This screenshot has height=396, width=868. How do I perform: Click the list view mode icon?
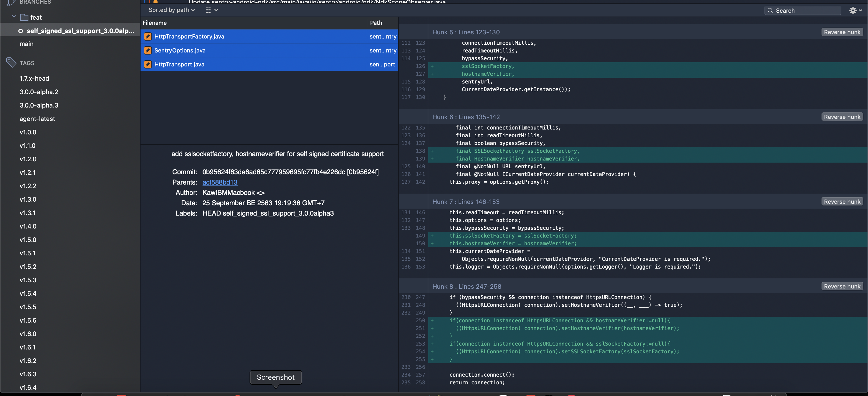[208, 10]
